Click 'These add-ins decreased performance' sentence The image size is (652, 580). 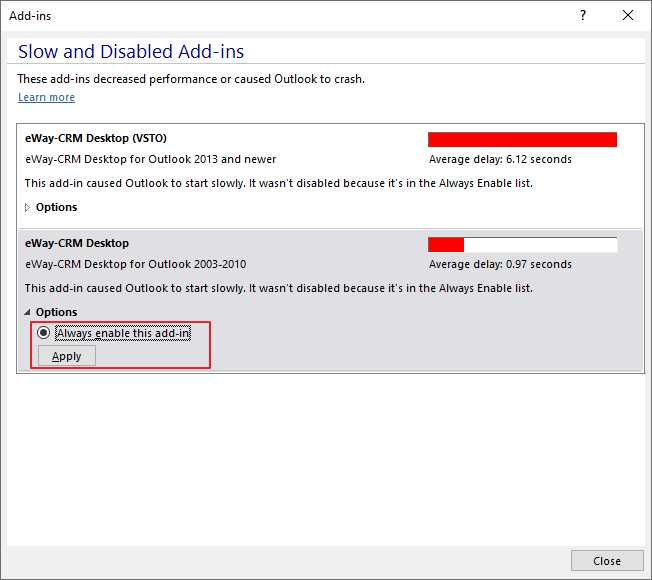191,79
